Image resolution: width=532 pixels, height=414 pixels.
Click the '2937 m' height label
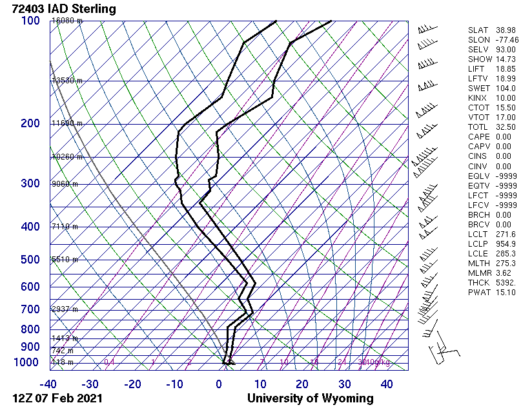tap(65, 309)
